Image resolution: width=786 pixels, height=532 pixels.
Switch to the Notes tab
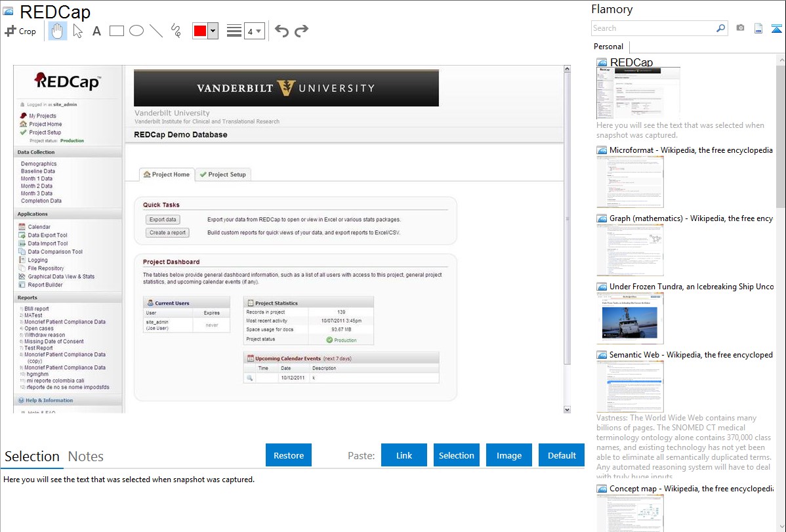click(86, 457)
